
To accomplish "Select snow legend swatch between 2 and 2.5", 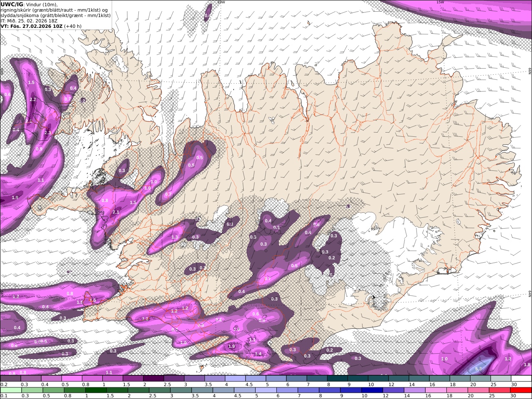I will [x=153, y=379].
